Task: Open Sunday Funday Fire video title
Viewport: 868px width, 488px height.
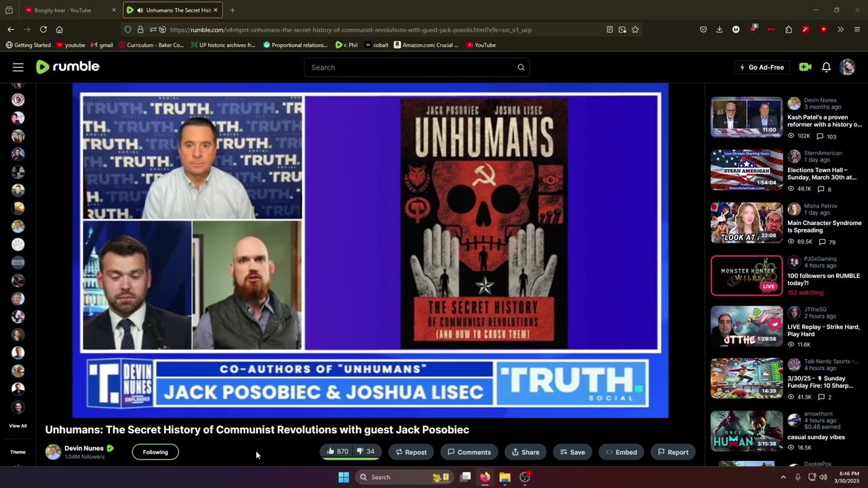Action: click(820, 382)
